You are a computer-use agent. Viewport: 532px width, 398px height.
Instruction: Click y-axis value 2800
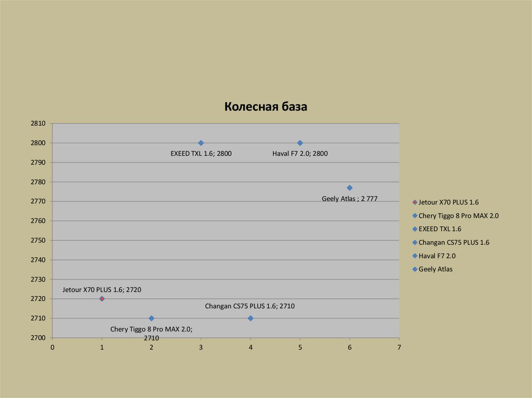38,143
